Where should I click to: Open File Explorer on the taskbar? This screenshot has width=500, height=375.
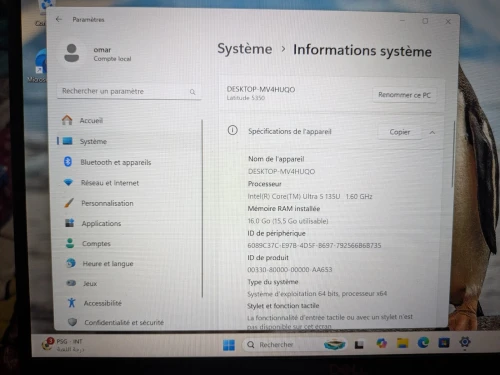click(x=402, y=343)
